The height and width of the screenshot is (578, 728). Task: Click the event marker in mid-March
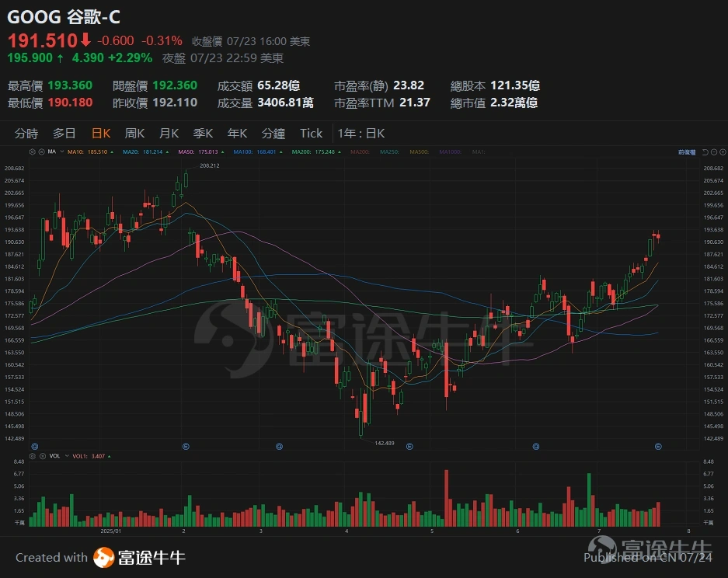(x=279, y=446)
